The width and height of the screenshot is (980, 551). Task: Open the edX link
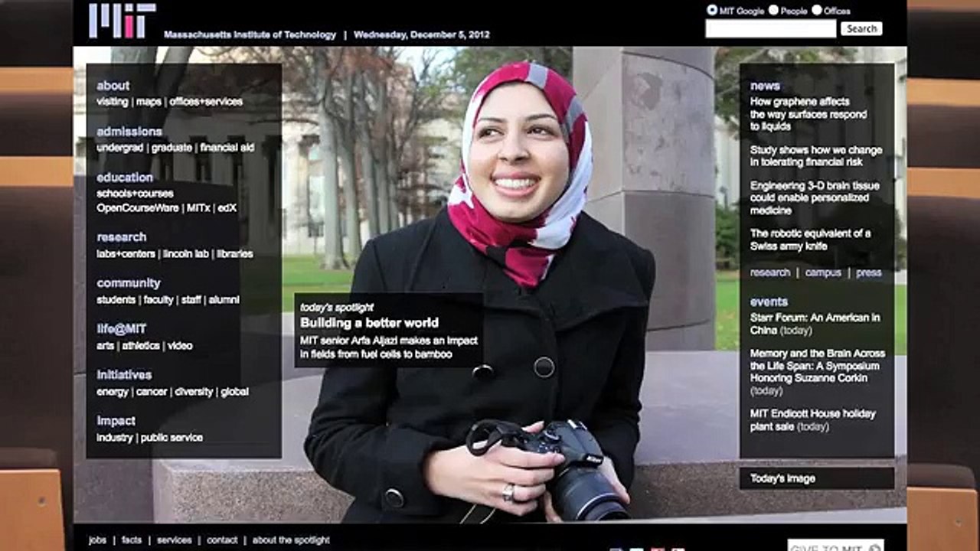227,208
